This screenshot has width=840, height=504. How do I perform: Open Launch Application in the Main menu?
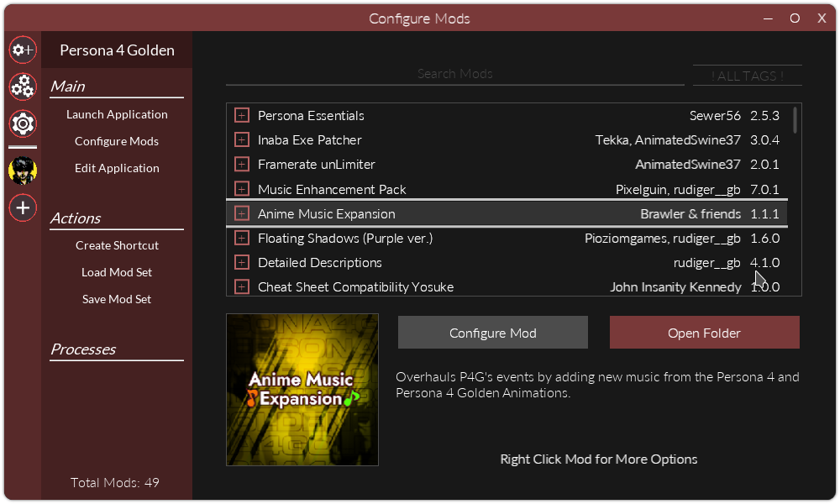point(117,114)
